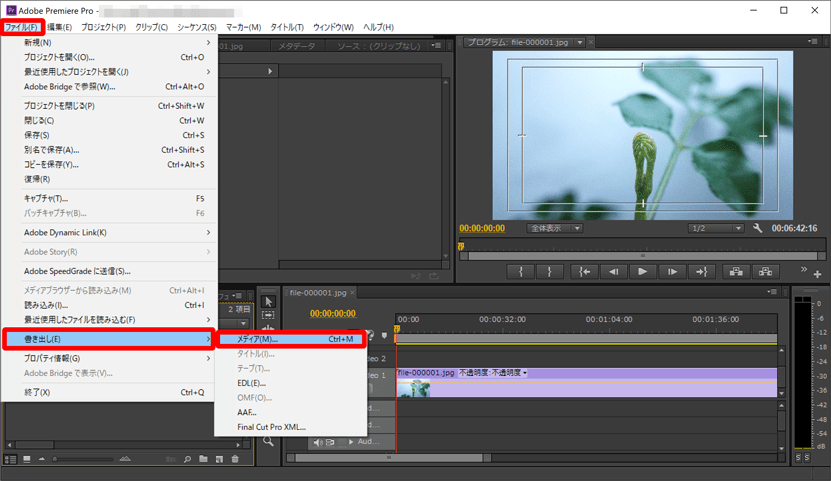This screenshot has width=831, height=481.
Task: Choose EDL(E)... export option
Action: pos(291,383)
